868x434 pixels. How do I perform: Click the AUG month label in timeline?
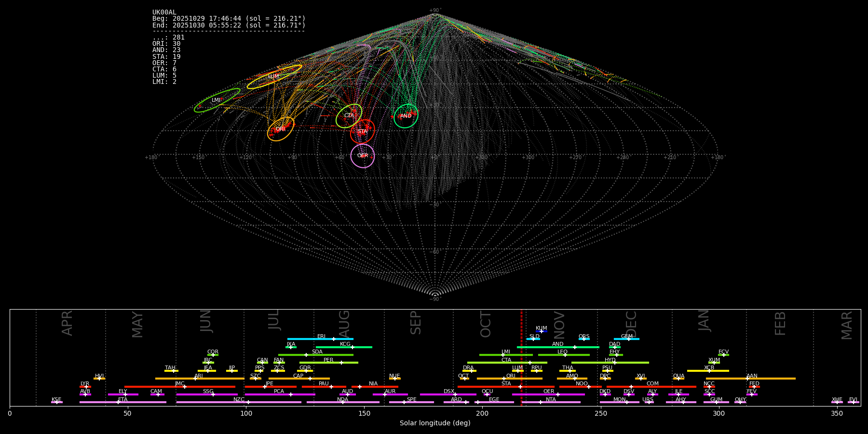point(344,324)
